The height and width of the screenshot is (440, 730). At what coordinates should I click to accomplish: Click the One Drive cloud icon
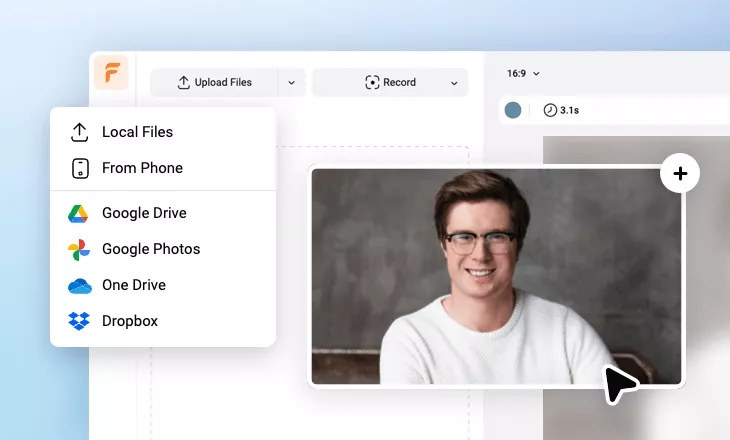tap(79, 285)
